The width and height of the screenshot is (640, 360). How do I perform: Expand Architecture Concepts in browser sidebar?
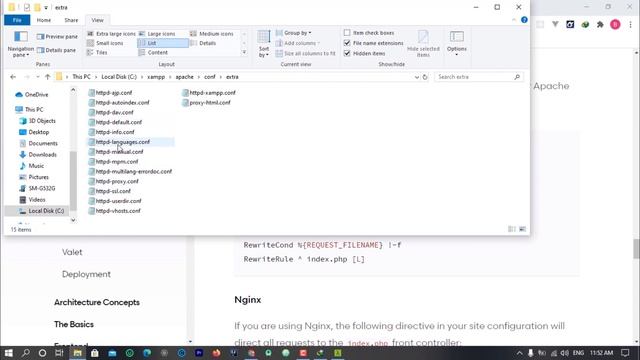pyautogui.click(x=97, y=302)
